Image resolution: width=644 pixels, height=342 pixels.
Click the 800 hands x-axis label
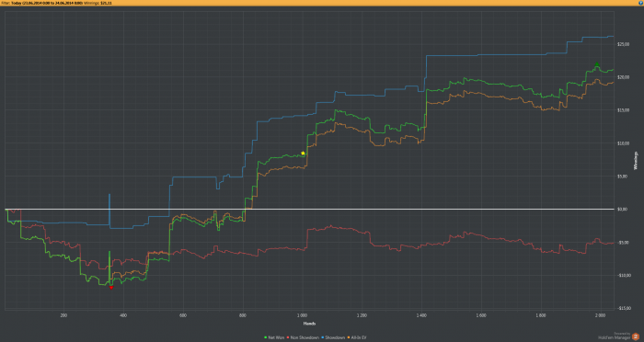(x=243, y=315)
